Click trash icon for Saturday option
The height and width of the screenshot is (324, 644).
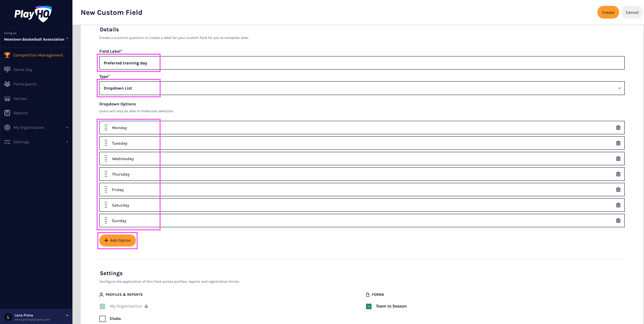(x=618, y=205)
